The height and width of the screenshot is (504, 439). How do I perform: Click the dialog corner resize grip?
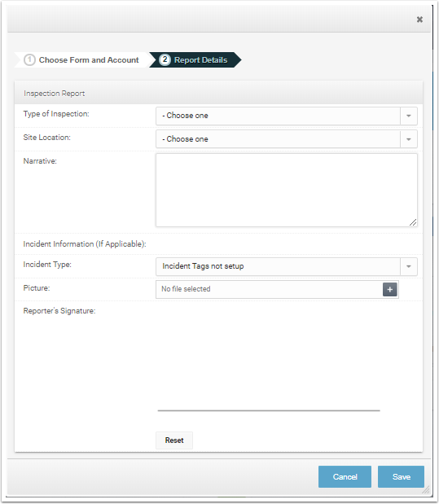coord(426,490)
